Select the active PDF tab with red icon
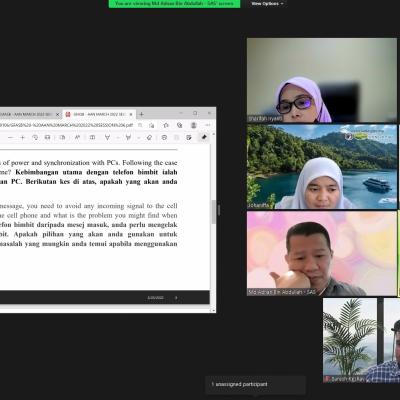Screen dimensions: 400x400 click(x=99, y=114)
